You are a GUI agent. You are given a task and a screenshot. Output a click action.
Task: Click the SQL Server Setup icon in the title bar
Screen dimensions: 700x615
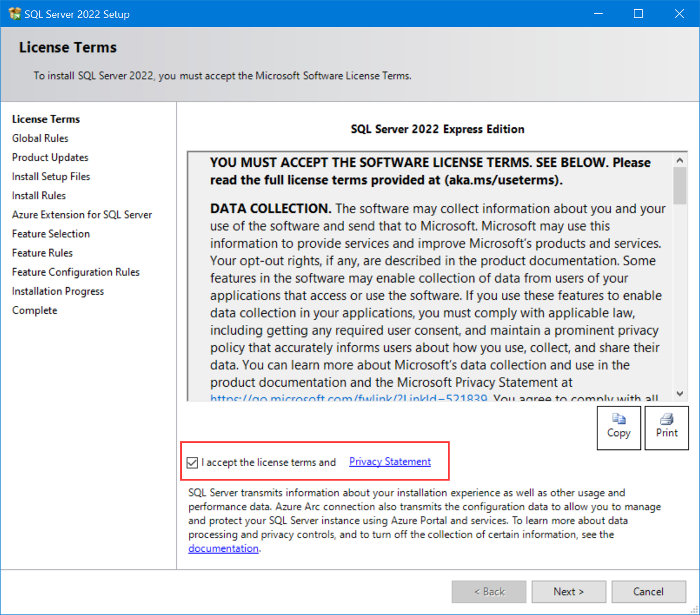pos(14,13)
